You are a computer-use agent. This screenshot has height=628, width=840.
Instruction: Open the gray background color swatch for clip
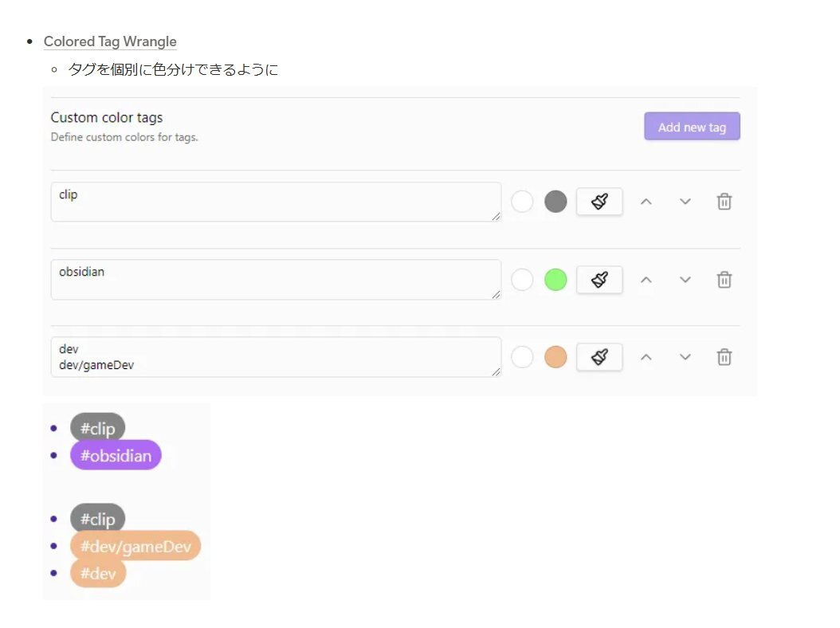pyautogui.click(x=555, y=202)
